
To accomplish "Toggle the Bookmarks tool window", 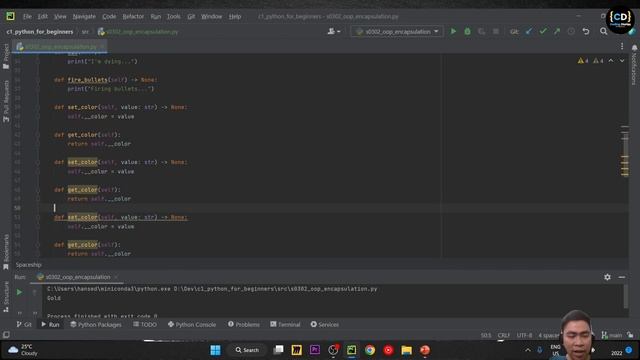I will (6, 252).
